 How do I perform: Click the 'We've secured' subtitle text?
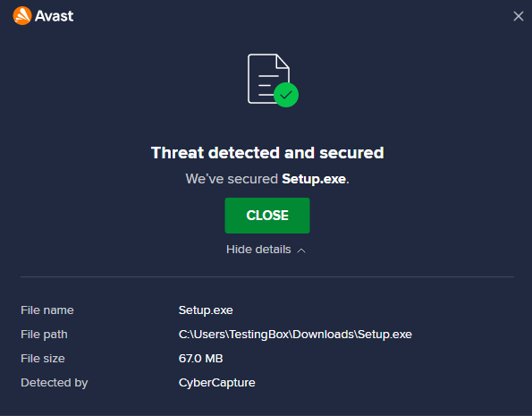pos(232,179)
